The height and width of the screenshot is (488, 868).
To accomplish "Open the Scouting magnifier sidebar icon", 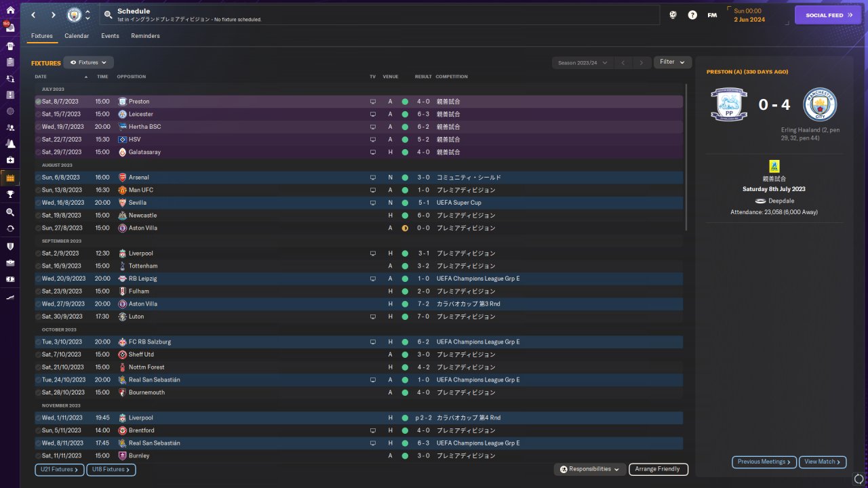I will (9, 212).
